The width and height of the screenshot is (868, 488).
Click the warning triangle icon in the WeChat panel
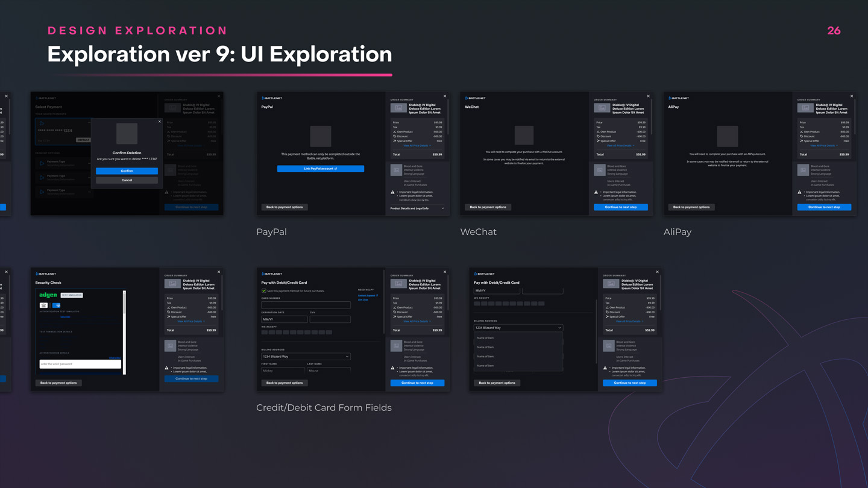(596, 192)
